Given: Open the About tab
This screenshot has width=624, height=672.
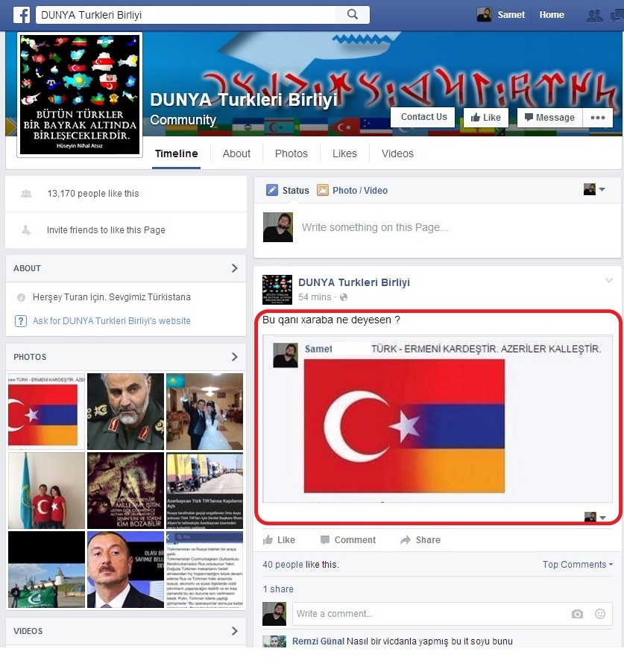Looking at the screenshot, I should pyautogui.click(x=236, y=153).
